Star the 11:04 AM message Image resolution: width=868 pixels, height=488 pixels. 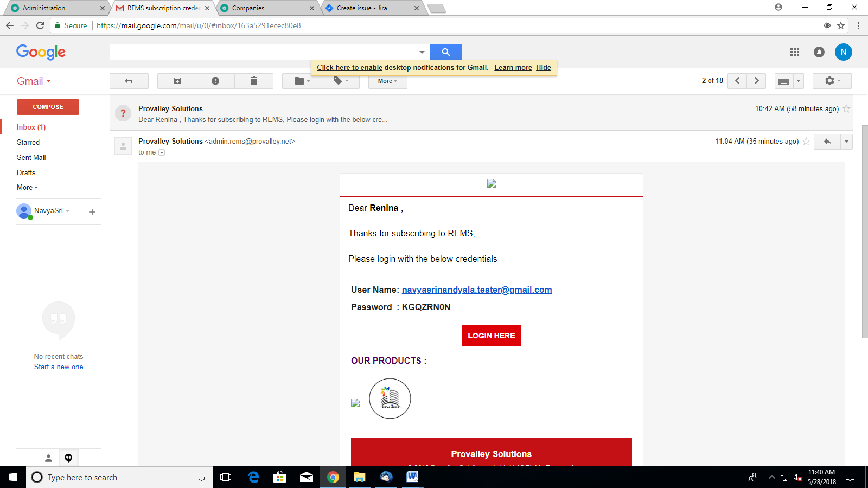point(806,142)
